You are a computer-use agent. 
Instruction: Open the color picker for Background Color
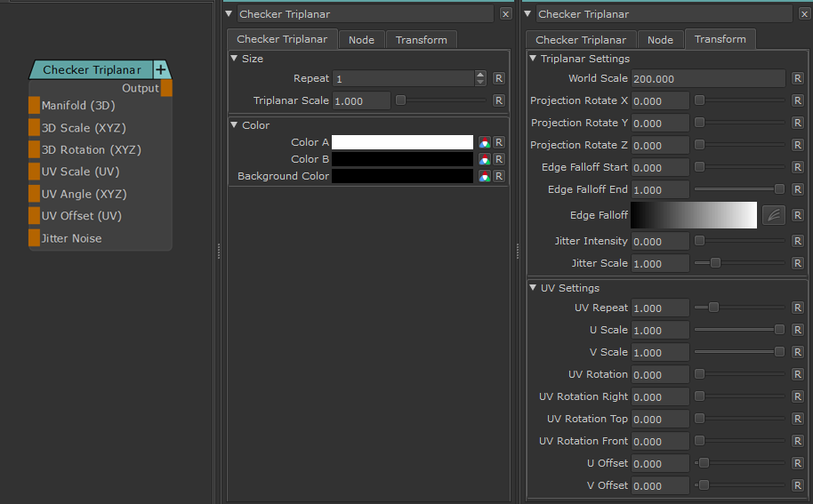pos(485,176)
